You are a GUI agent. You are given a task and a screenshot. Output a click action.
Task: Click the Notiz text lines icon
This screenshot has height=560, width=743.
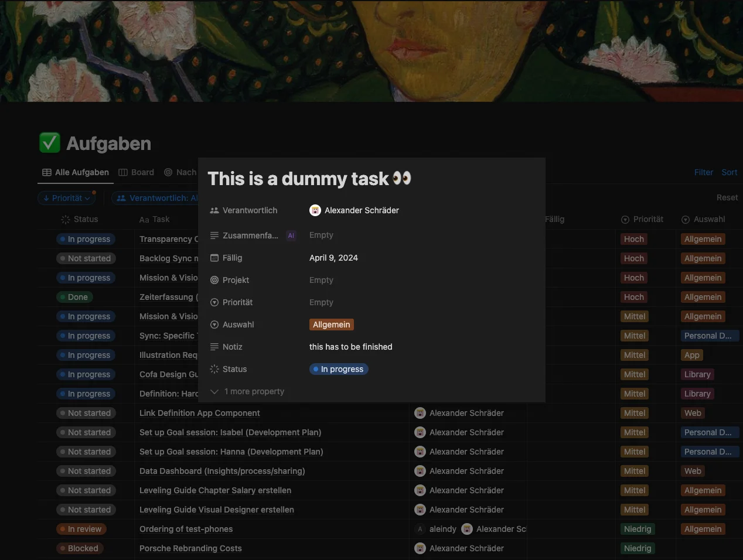(214, 347)
